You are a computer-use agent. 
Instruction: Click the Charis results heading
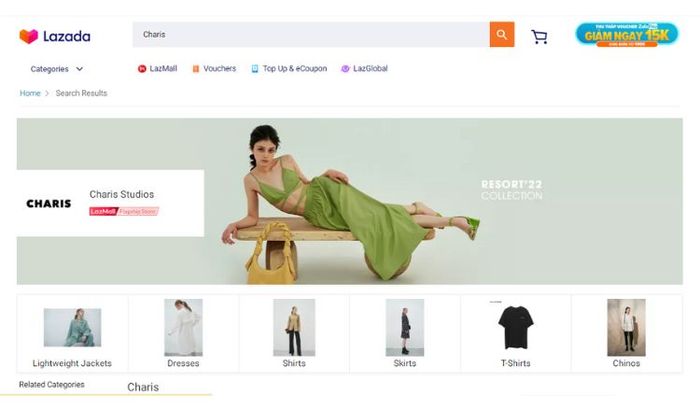pos(143,387)
